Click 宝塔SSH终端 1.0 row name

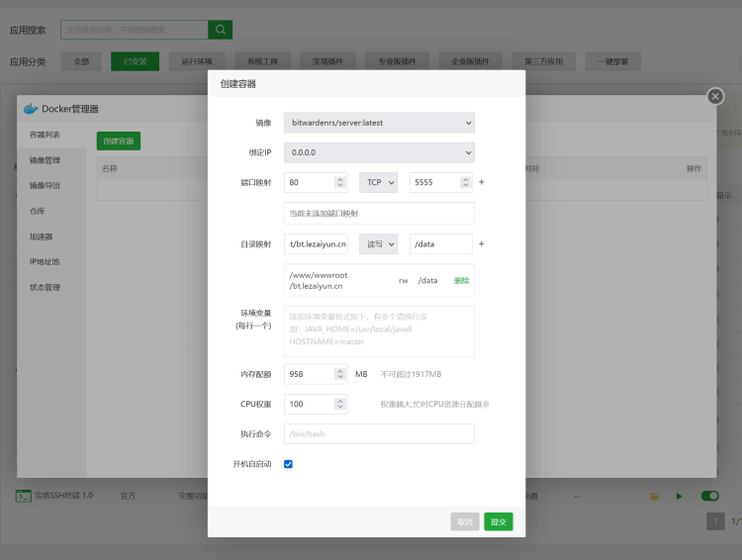click(63, 496)
